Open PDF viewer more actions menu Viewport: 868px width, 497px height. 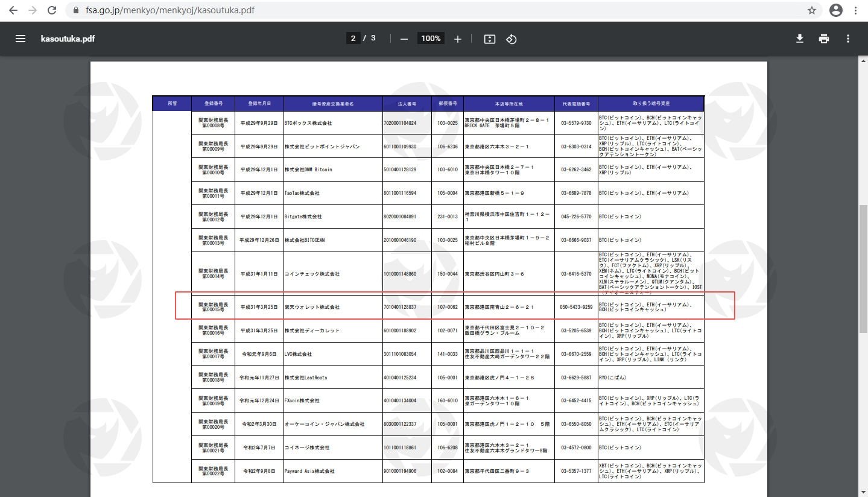pos(848,39)
